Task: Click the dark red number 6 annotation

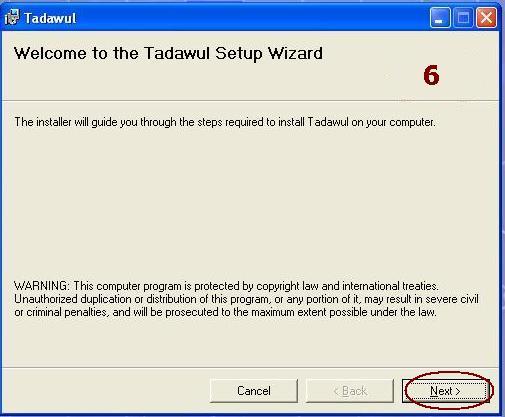Action: (x=431, y=75)
